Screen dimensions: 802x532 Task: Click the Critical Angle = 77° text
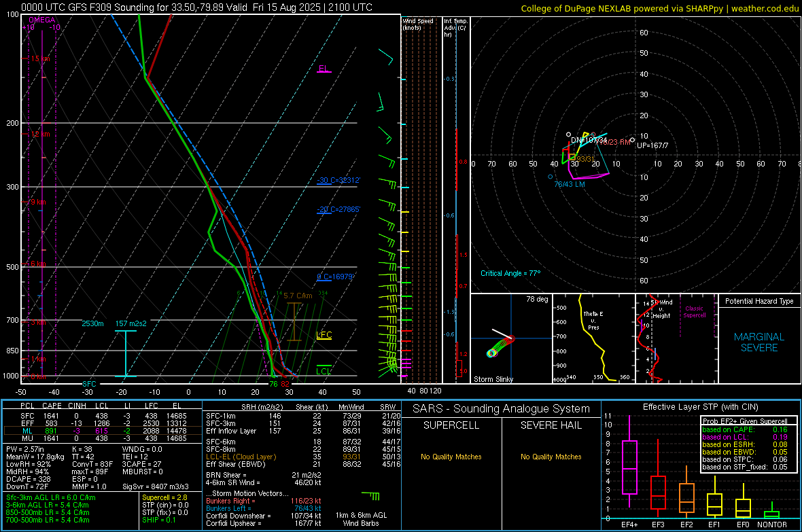pyautogui.click(x=510, y=274)
